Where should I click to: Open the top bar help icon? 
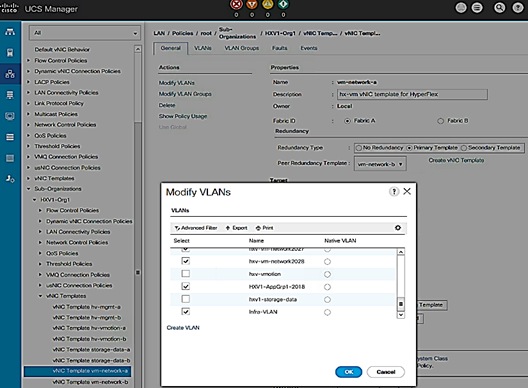click(518, 8)
